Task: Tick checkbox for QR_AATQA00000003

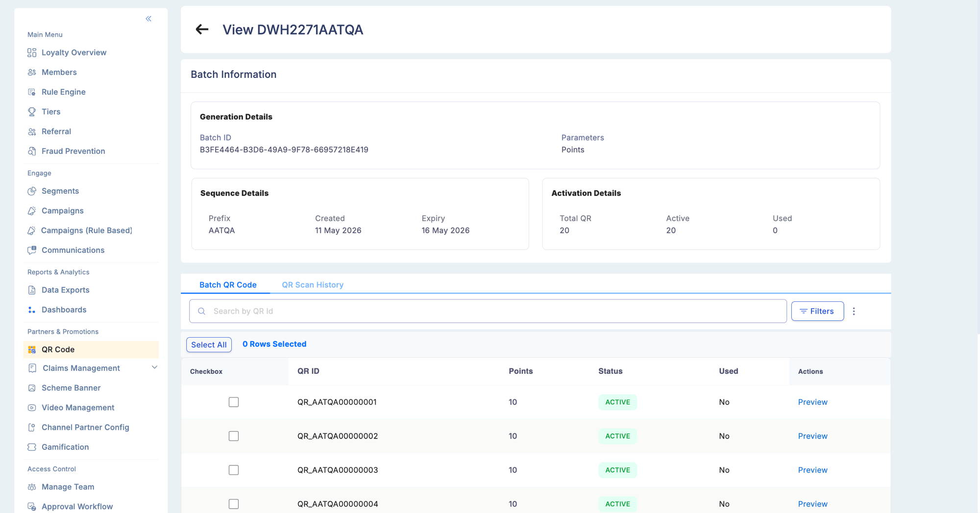Action: point(234,470)
